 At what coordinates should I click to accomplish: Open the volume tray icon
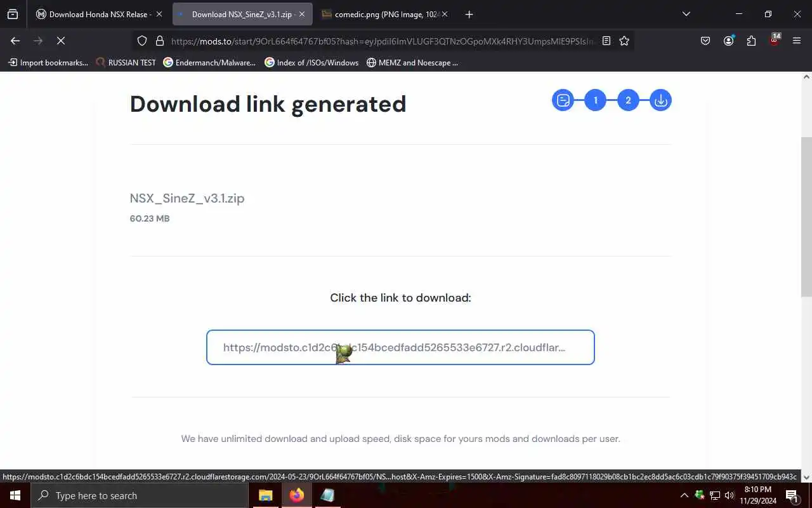point(730,495)
